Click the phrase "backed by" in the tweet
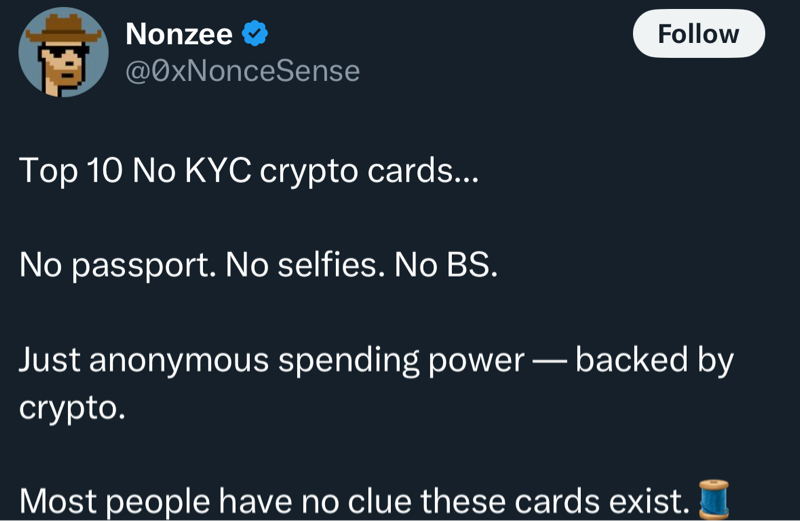The image size is (800, 521). click(654, 361)
